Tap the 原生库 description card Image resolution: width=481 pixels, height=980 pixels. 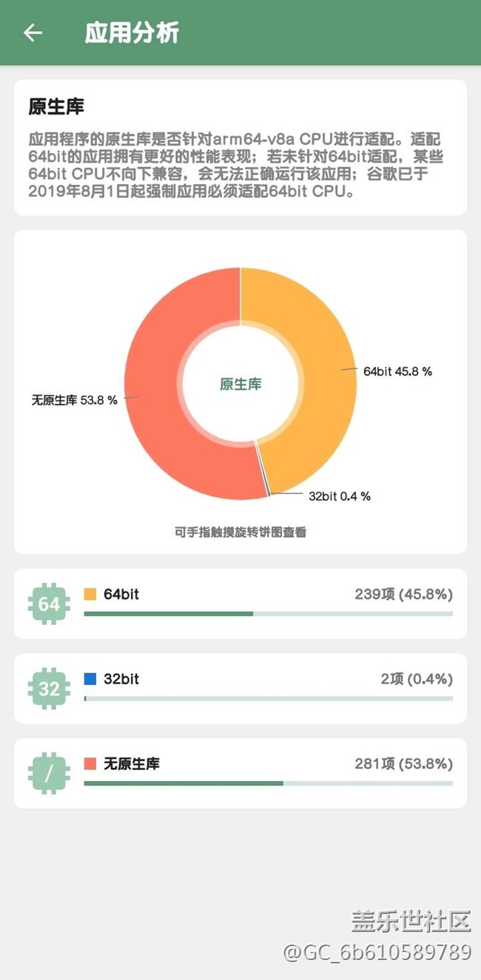pos(240,147)
